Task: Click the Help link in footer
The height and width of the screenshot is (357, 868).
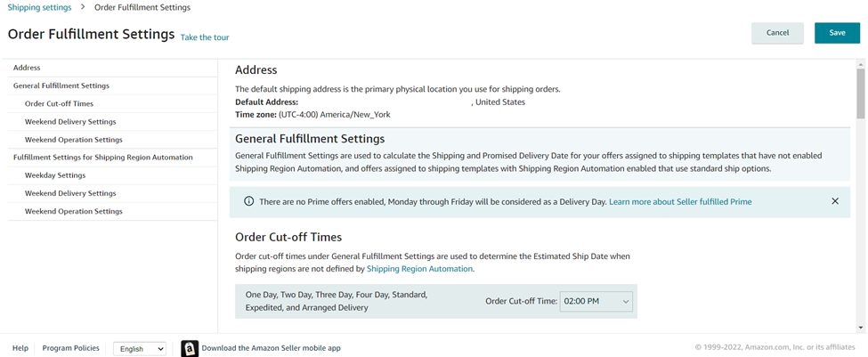Action: click(x=20, y=348)
